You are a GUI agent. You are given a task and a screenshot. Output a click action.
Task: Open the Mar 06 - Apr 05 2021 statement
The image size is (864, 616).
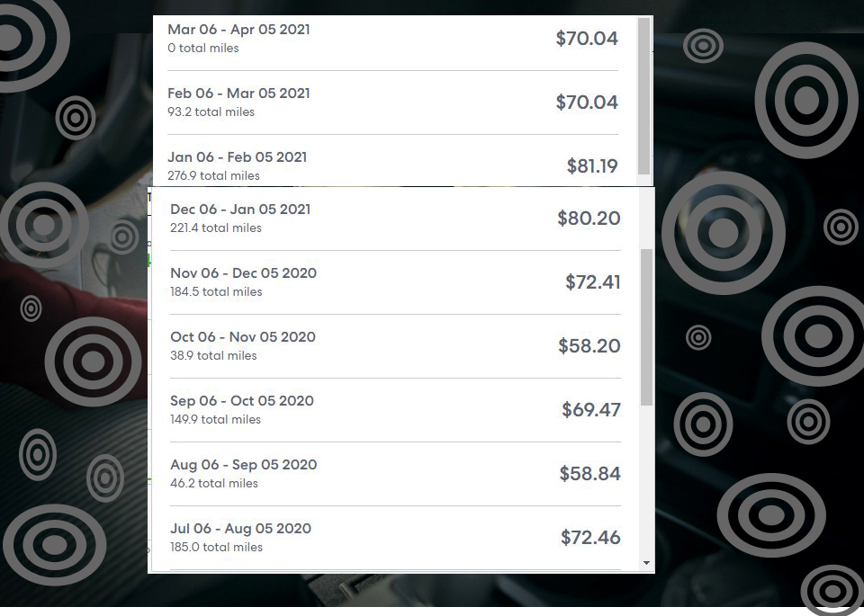(x=393, y=39)
